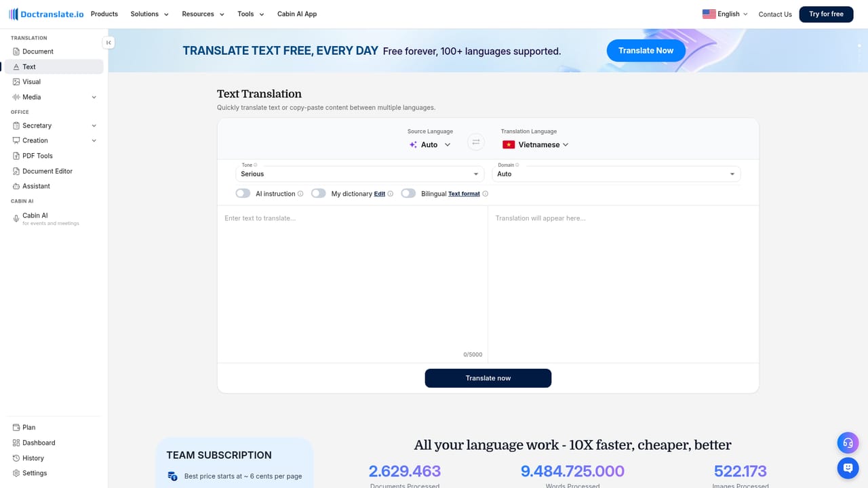
Task: Click the Edit dictionary link
Action: 380,194
